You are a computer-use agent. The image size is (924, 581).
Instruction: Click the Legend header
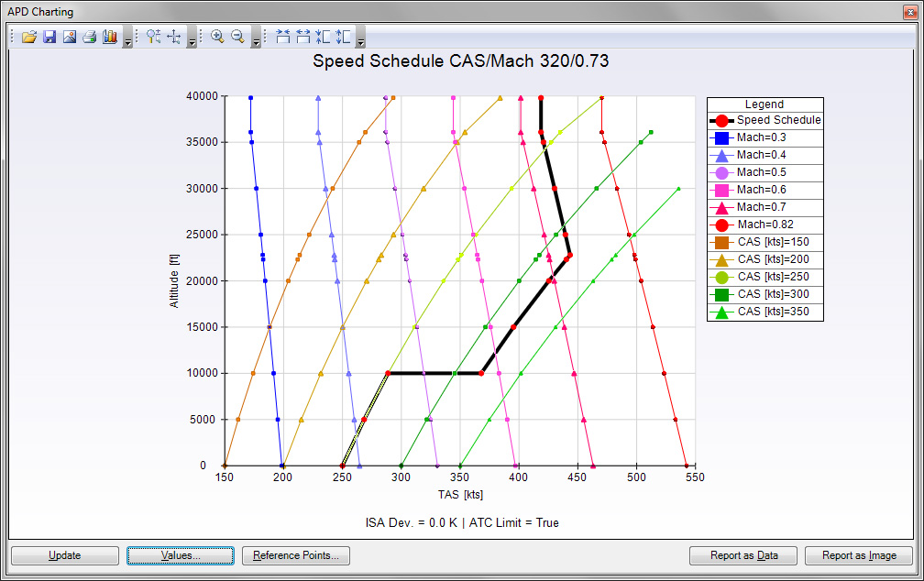pyautogui.click(x=764, y=104)
